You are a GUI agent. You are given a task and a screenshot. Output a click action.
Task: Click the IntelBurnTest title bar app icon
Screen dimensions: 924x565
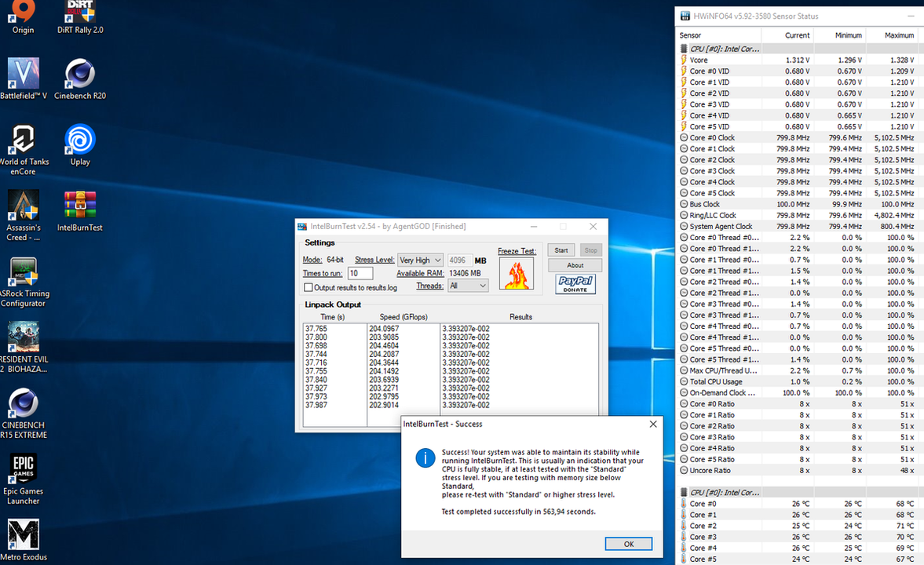point(302,227)
